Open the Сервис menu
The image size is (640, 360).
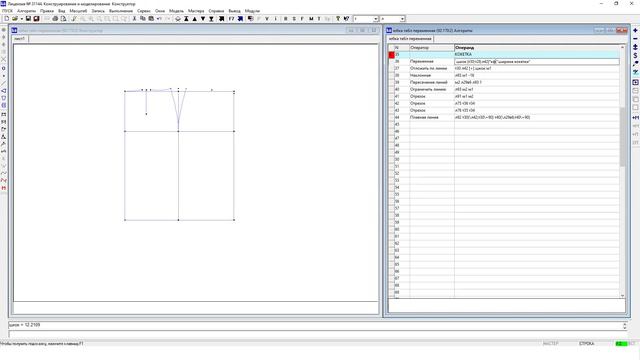(144, 11)
